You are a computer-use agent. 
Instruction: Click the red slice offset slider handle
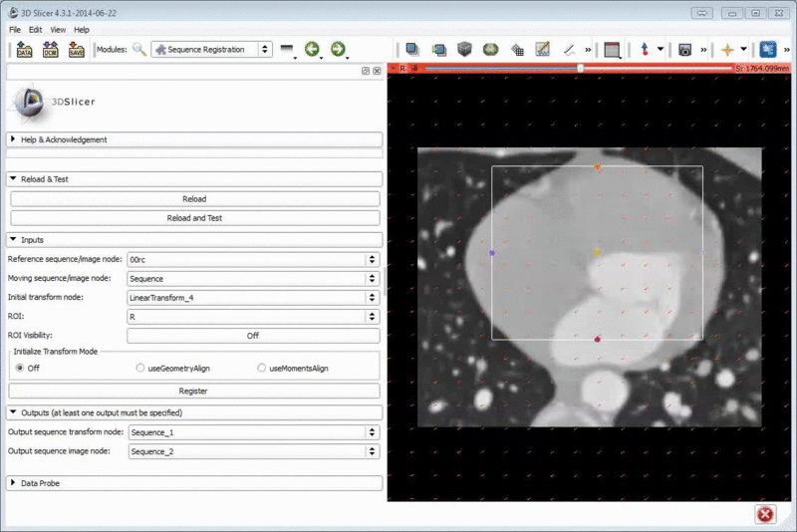click(x=581, y=68)
